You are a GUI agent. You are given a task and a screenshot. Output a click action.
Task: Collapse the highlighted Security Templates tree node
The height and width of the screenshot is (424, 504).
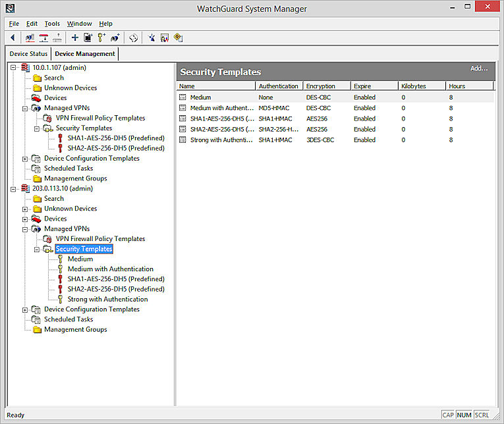point(37,250)
